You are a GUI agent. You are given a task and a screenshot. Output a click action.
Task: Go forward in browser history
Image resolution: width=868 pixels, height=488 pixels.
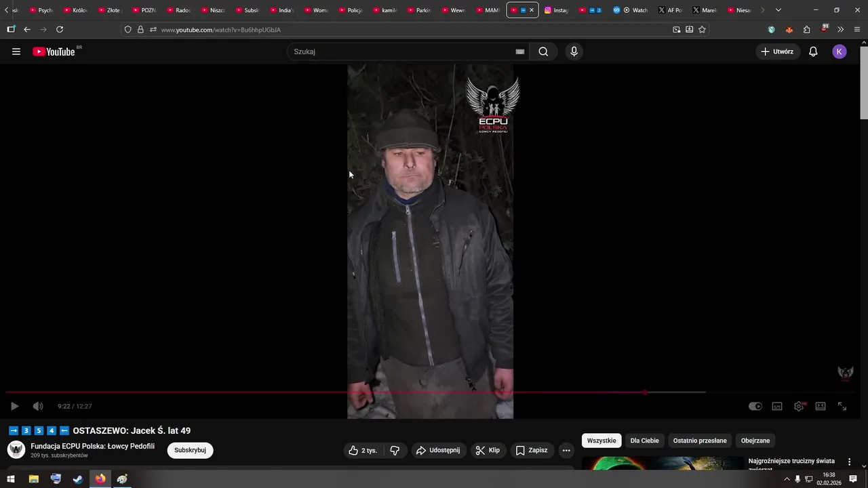click(x=43, y=29)
